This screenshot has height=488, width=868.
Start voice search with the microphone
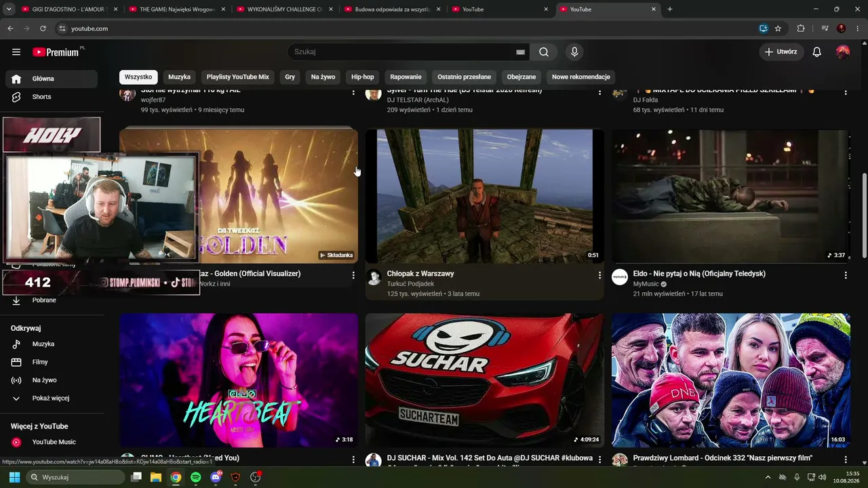click(574, 52)
